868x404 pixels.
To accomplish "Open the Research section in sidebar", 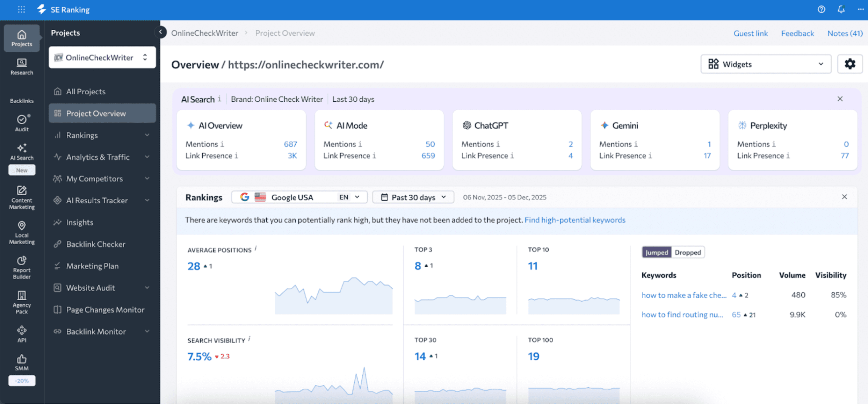I will [21, 66].
